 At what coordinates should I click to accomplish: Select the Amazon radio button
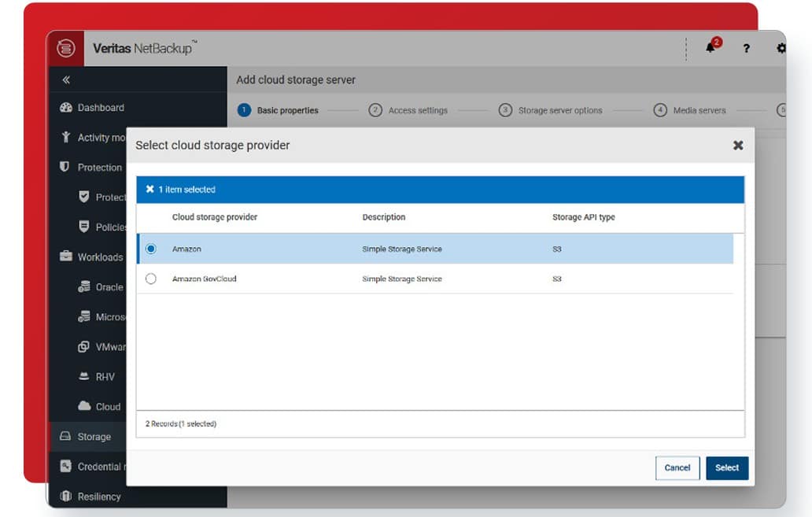pos(151,249)
